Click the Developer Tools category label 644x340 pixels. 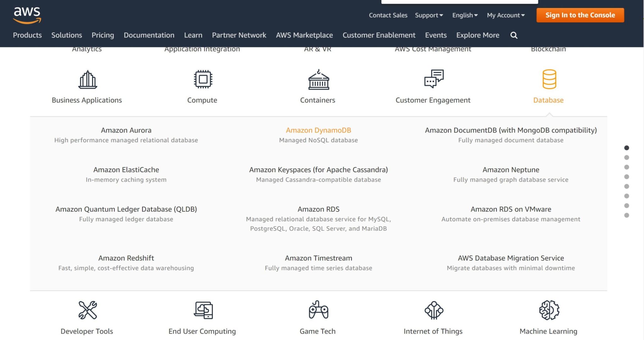pyautogui.click(x=87, y=331)
